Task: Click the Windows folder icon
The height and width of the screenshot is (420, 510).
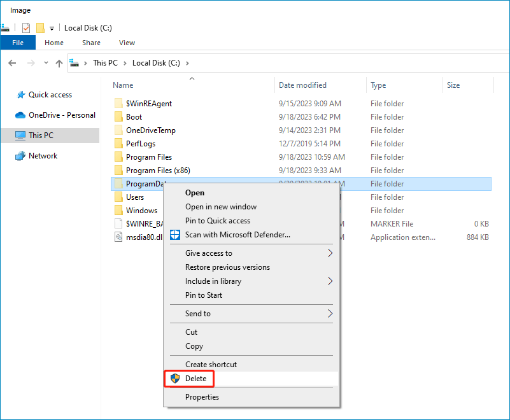Action: [x=118, y=210]
